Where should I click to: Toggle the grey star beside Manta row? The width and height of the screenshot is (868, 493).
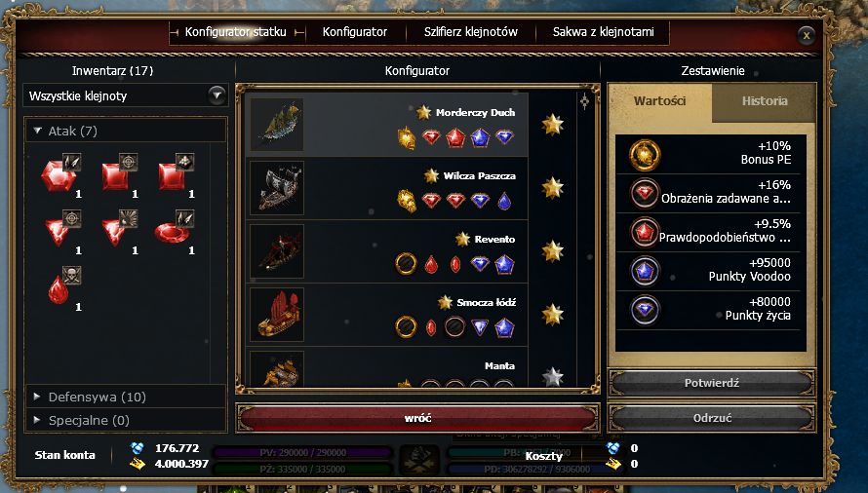[552, 377]
